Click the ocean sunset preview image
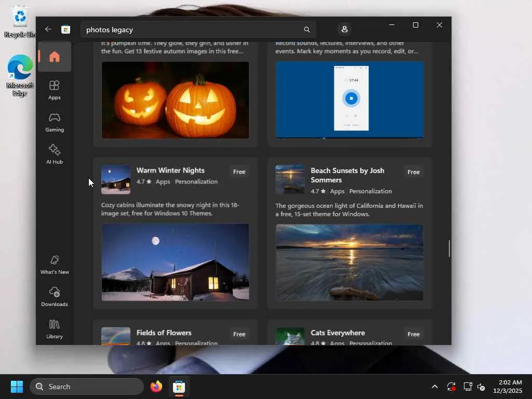This screenshot has width=532, height=399. pyautogui.click(x=350, y=262)
